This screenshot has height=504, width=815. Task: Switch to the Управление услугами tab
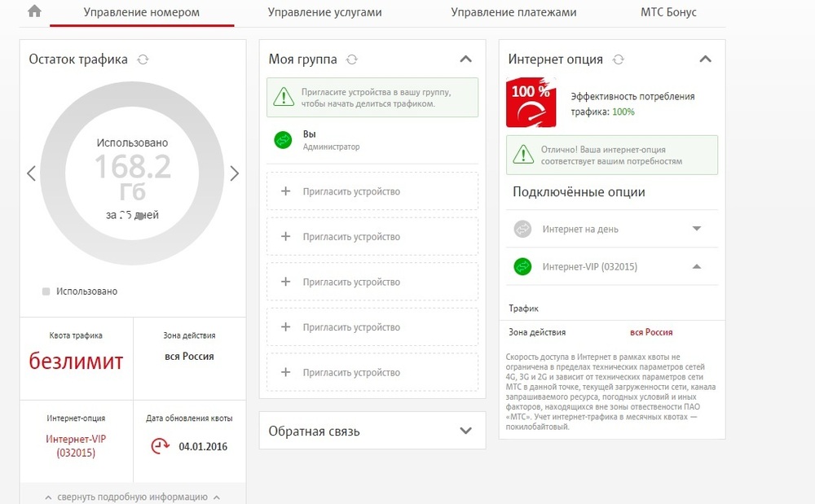point(325,12)
